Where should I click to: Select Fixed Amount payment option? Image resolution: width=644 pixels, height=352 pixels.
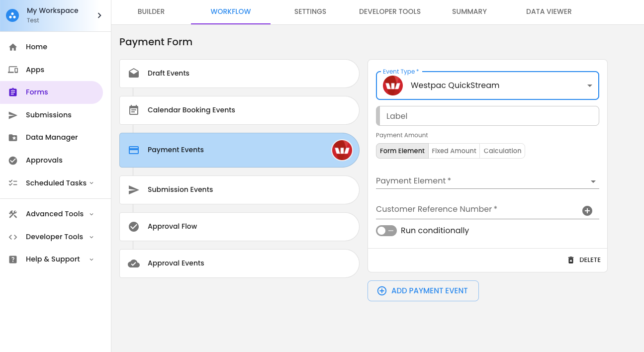pos(454,151)
